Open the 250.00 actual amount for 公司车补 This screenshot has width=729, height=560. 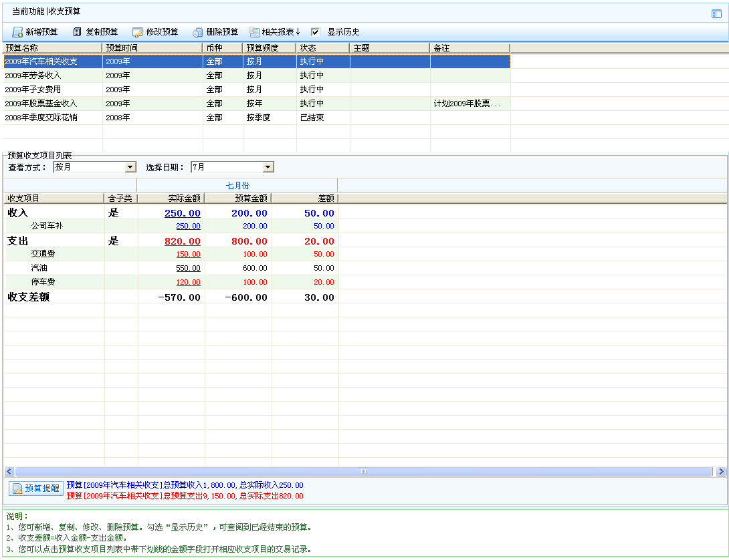(x=188, y=227)
